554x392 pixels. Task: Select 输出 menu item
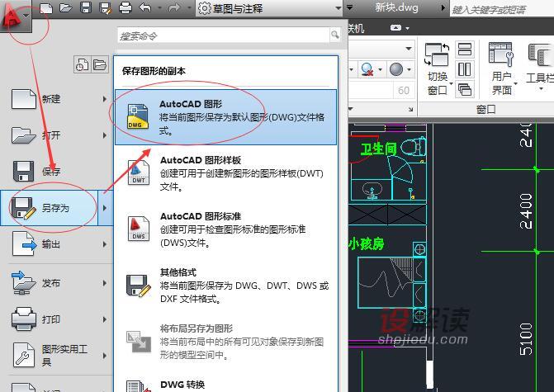tap(56, 244)
